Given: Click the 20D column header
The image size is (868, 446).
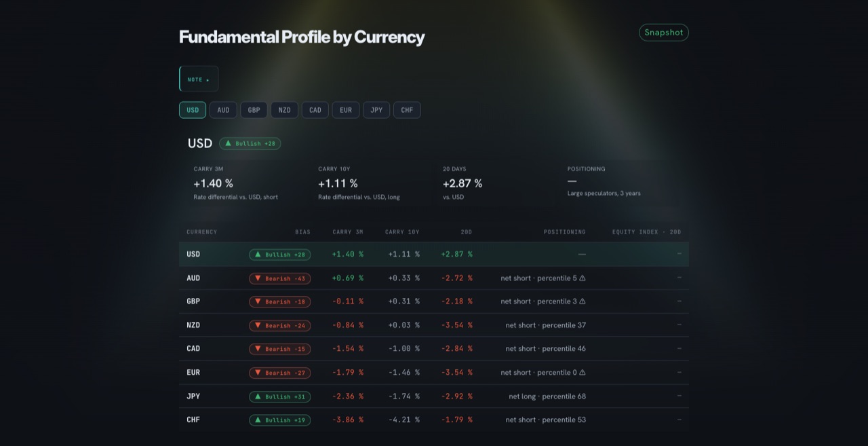Looking at the screenshot, I should click(x=466, y=232).
